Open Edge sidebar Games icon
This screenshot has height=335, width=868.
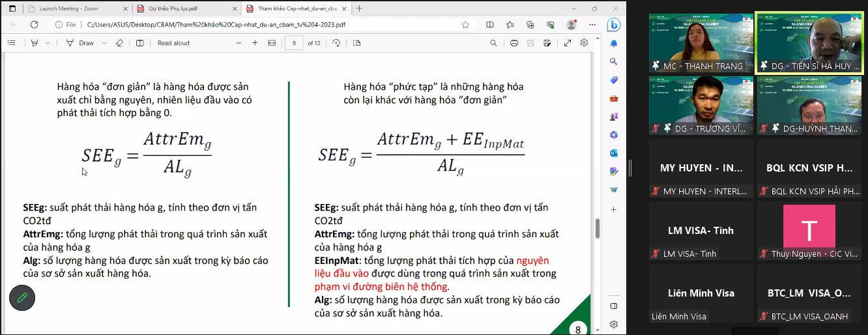[x=613, y=117]
